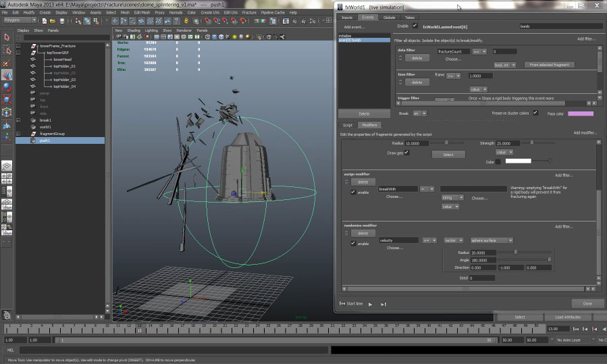
Task: Open the string type dropdown
Action: pyautogui.click(x=452, y=197)
